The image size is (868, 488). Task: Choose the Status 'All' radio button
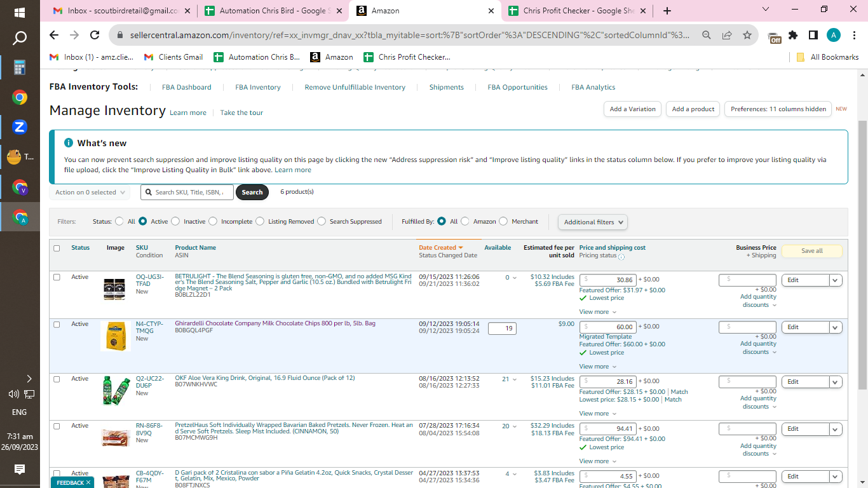click(x=119, y=222)
